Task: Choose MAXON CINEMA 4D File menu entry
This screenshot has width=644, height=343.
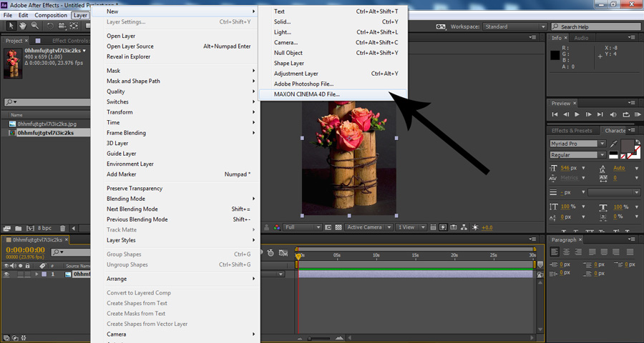Action: [x=333, y=94]
